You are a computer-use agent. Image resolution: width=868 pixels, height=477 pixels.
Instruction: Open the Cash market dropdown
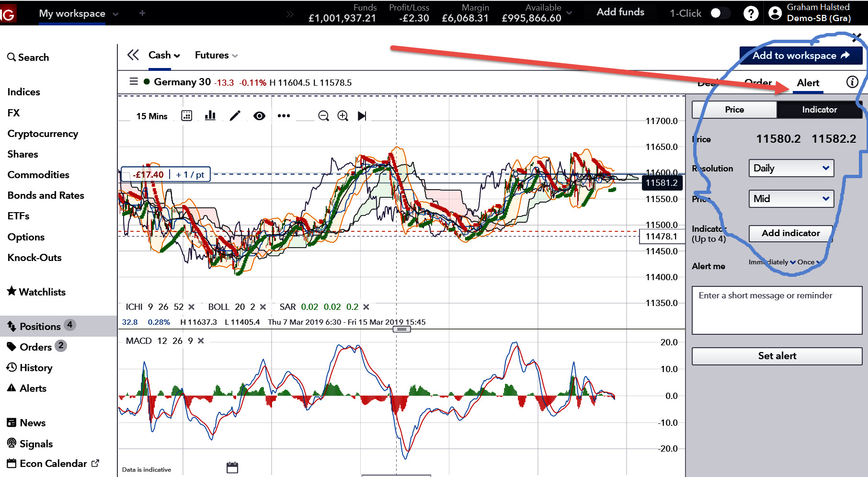pos(164,55)
